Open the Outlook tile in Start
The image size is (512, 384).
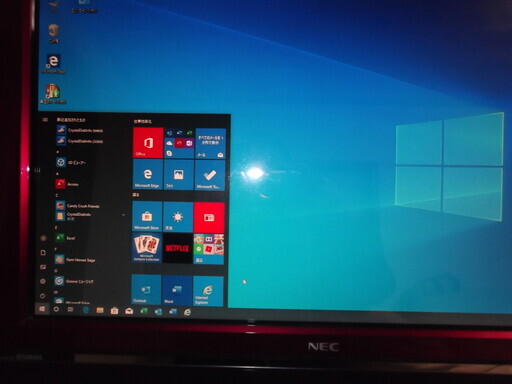[146, 289]
